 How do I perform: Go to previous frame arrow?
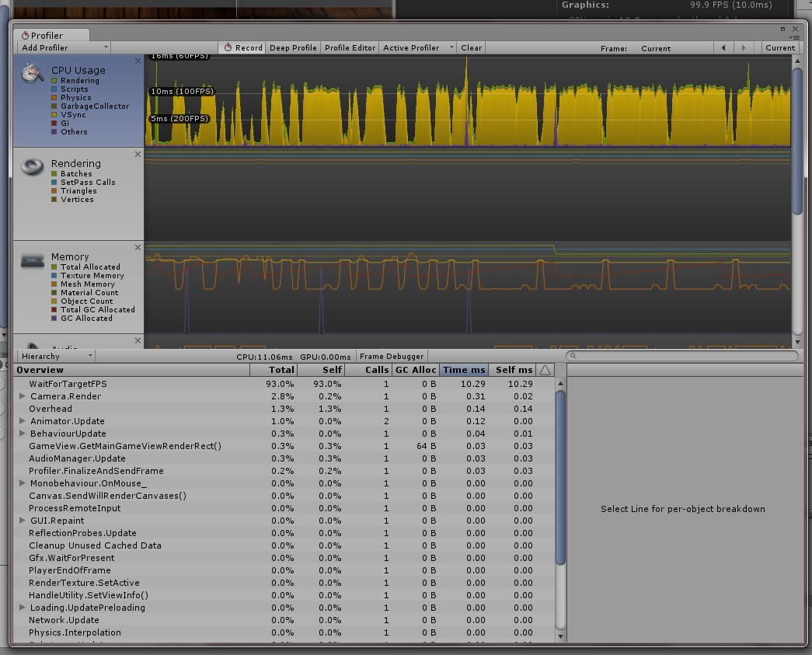[x=723, y=47]
